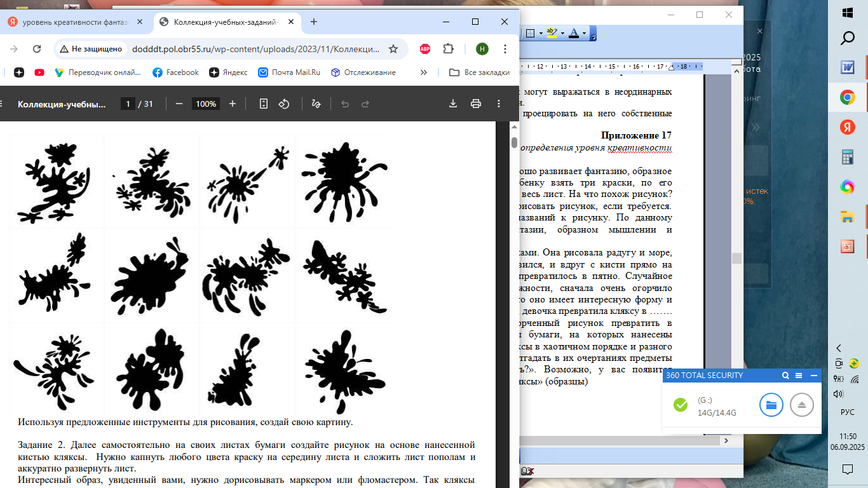
Task: Print the PDF document
Action: (x=475, y=104)
